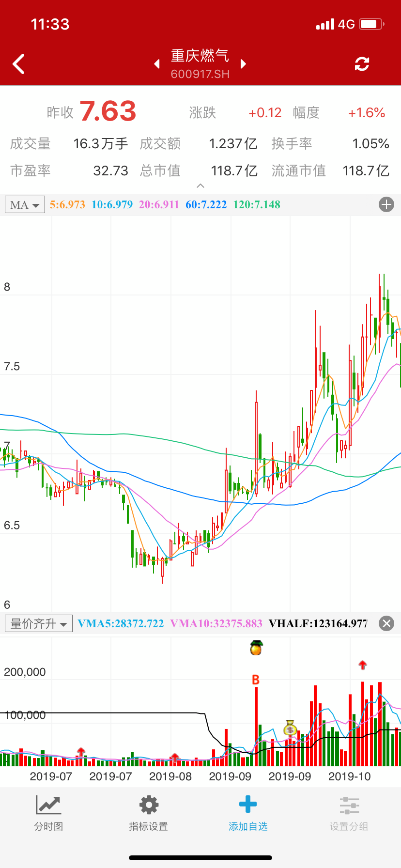Viewport: 401px width, 868px height.
Task: Tap the P/E ratio value 32.73
Action: [111, 171]
